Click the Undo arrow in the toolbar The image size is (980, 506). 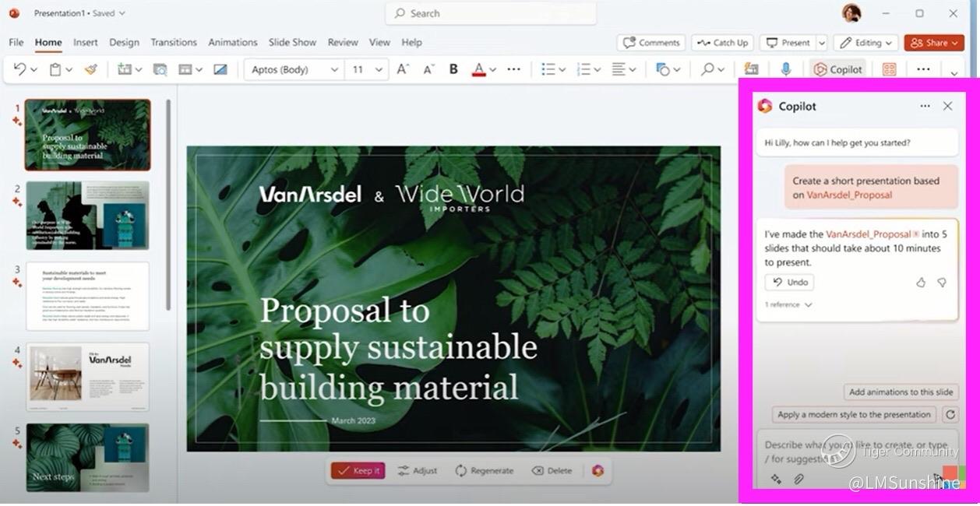click(x=19, y=69)
